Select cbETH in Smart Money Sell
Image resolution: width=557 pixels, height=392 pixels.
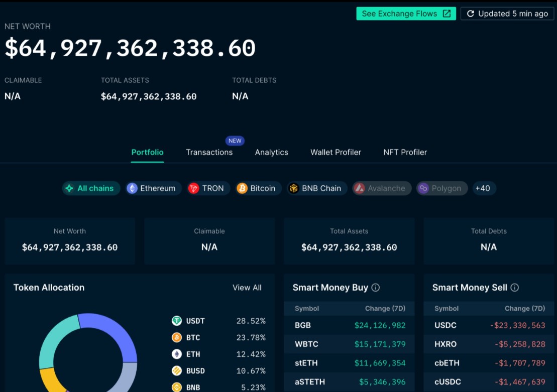[489, 363]
